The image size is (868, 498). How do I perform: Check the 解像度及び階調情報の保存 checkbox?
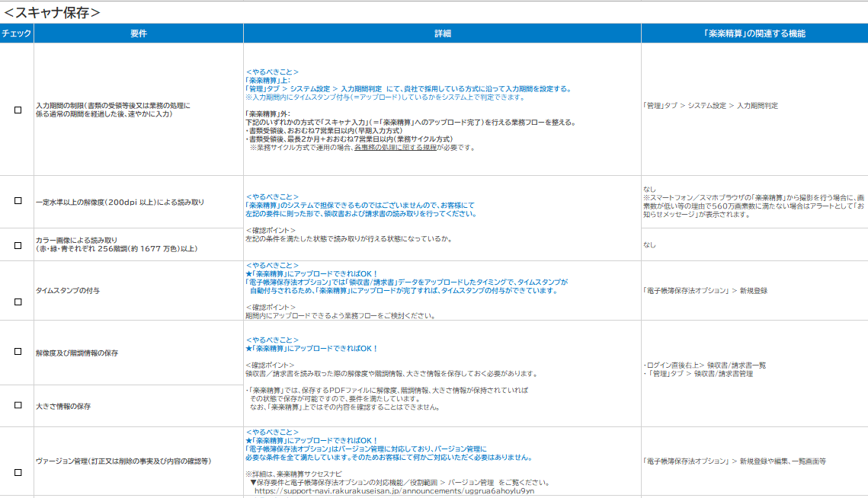pyautogui.click(x=18, y=352)
